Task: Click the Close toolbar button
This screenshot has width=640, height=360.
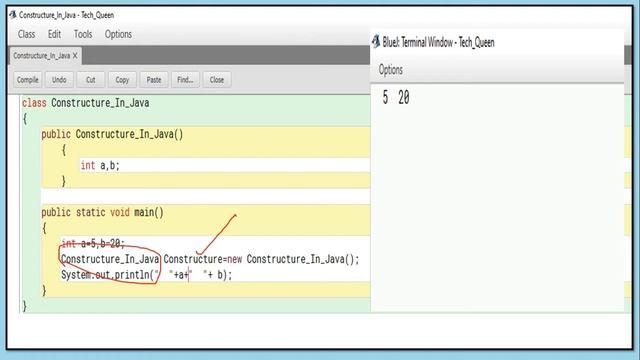Action: (217, 80)
